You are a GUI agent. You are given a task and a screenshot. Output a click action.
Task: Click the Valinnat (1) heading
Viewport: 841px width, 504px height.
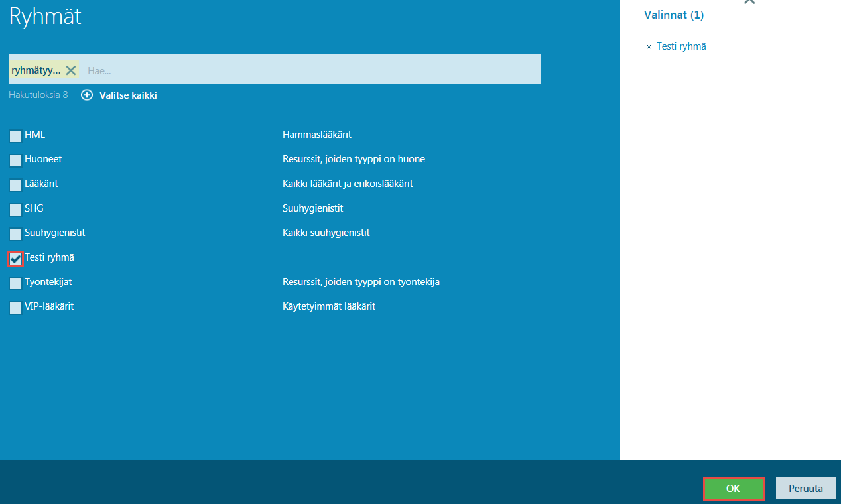tap(674, 15)
